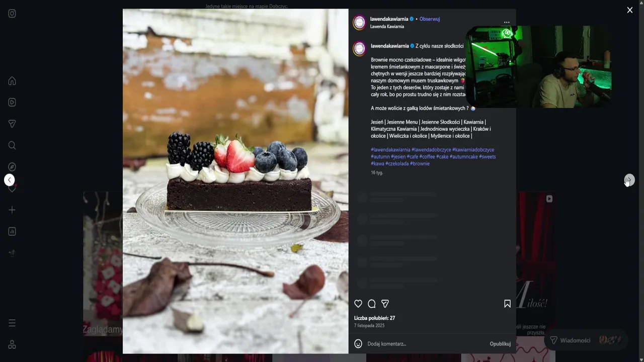The width and height of the screenshot is (644, 362).
Task: Open the Search magnifier in sidebar
Action: [x=12, y=145]
